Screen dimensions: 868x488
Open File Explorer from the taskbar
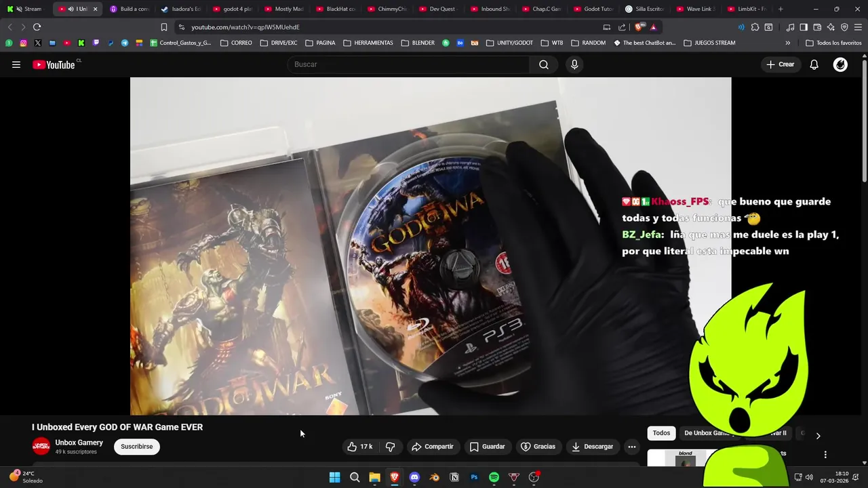click(x=374, y=477)
